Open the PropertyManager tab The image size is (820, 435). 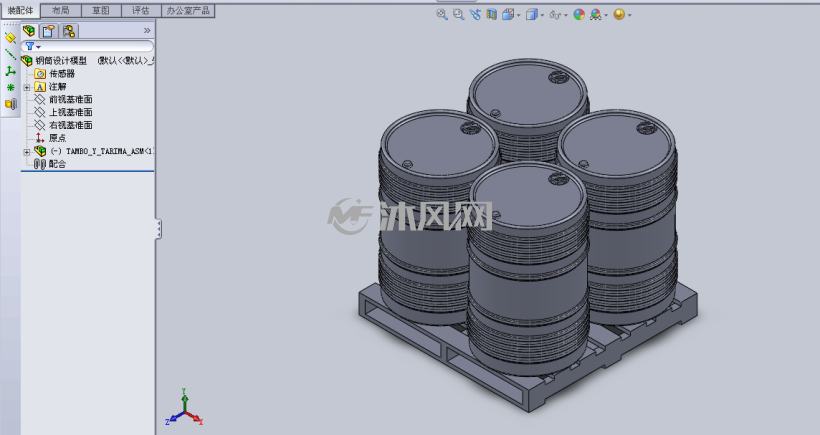pyautogui.click(x=49, y=31)
